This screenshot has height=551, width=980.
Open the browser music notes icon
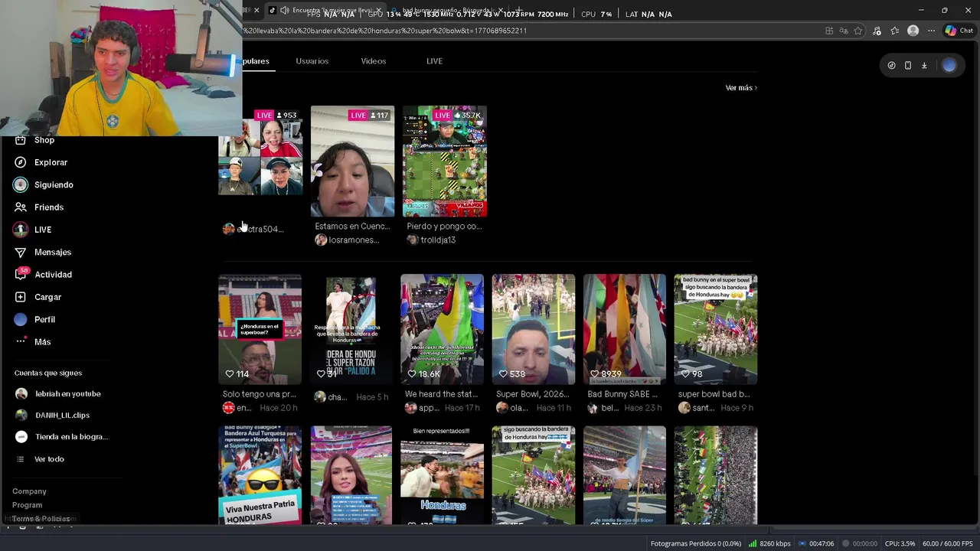877,31
